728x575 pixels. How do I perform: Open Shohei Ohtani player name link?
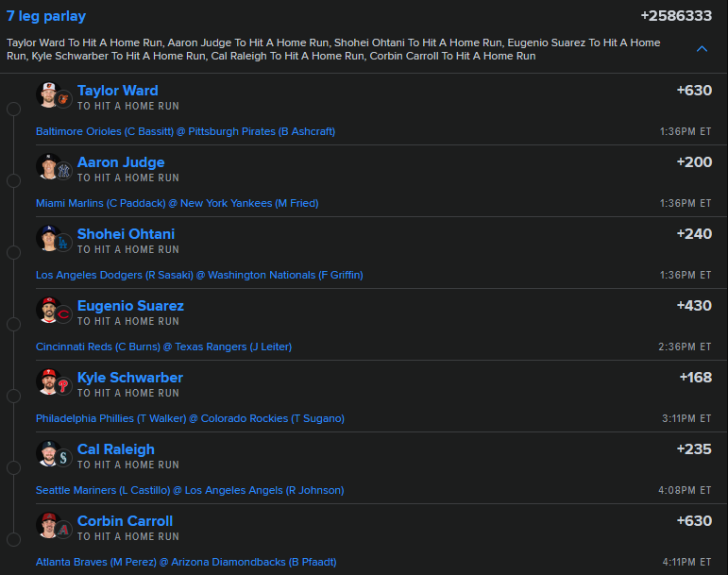point(126,234)
